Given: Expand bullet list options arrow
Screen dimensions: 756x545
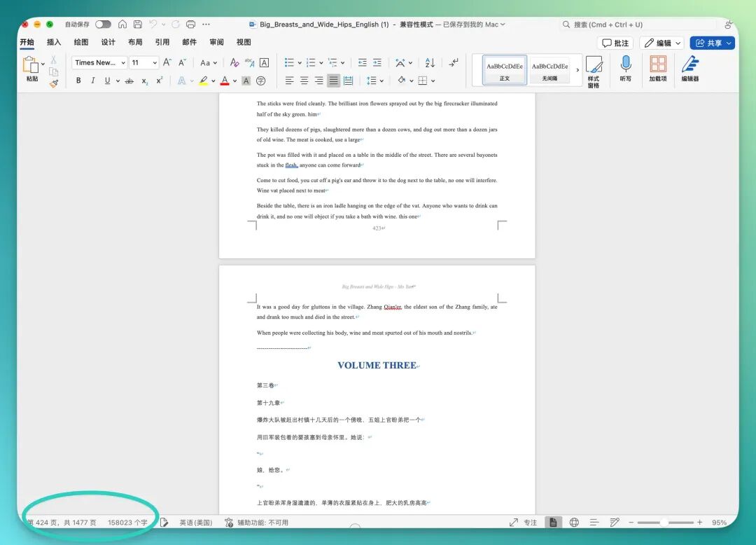Looking at the screenshot, I should pos(300,63).
